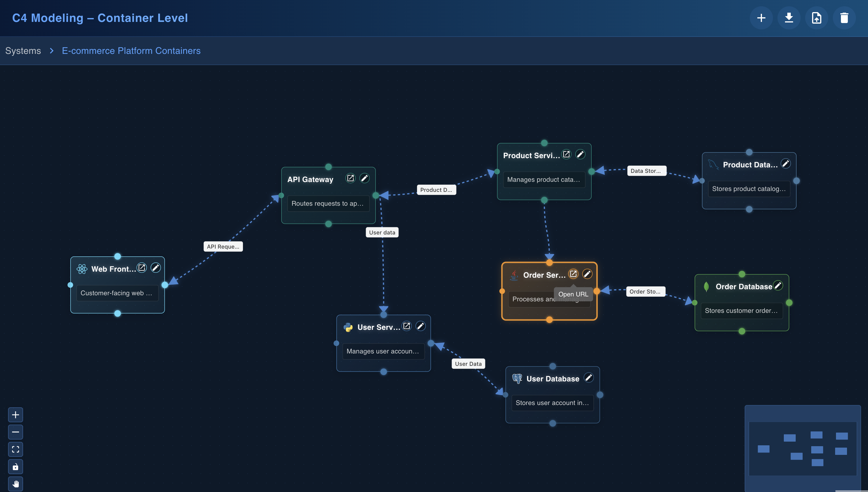Open URL icon on Product Service node
Viewport: 868px width, 492px height.
[x=567, y=154]
